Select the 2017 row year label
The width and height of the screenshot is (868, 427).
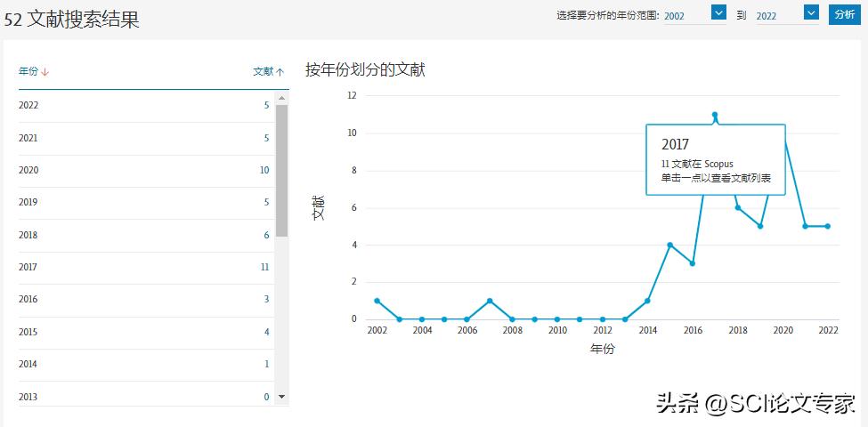point(28,267)
